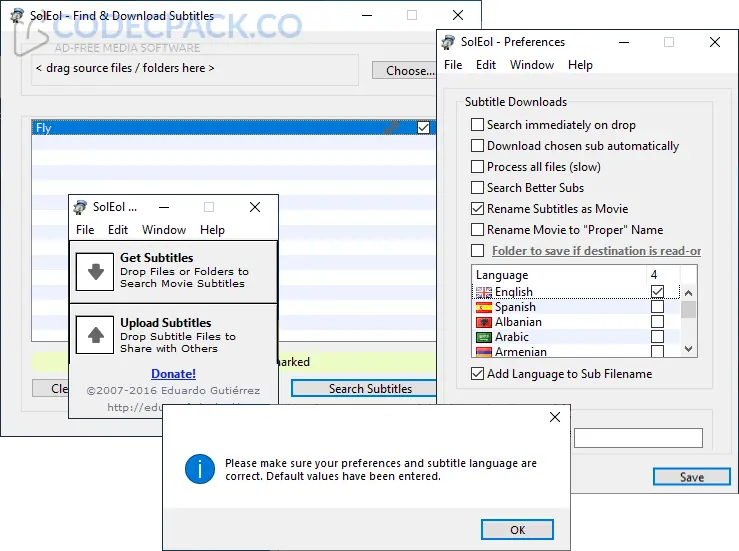The image size is (739, 551).
Task: Click the Folder to save if destination link
Action: click(597, 251)
